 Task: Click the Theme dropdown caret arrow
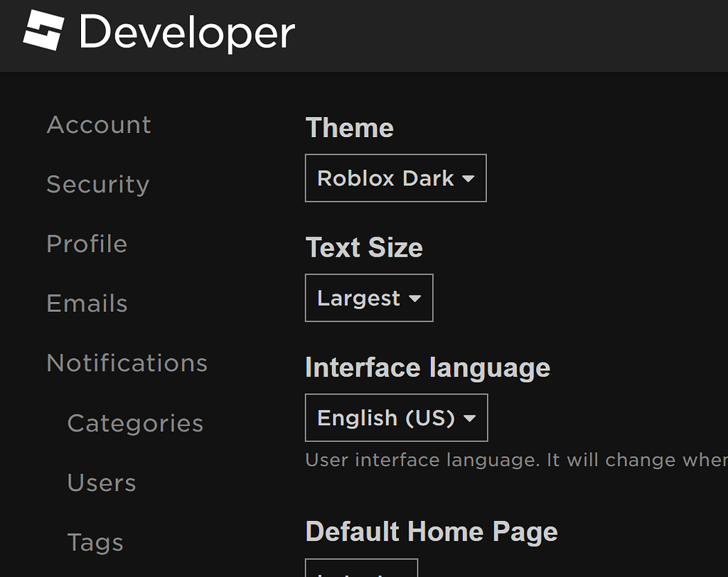469,179
